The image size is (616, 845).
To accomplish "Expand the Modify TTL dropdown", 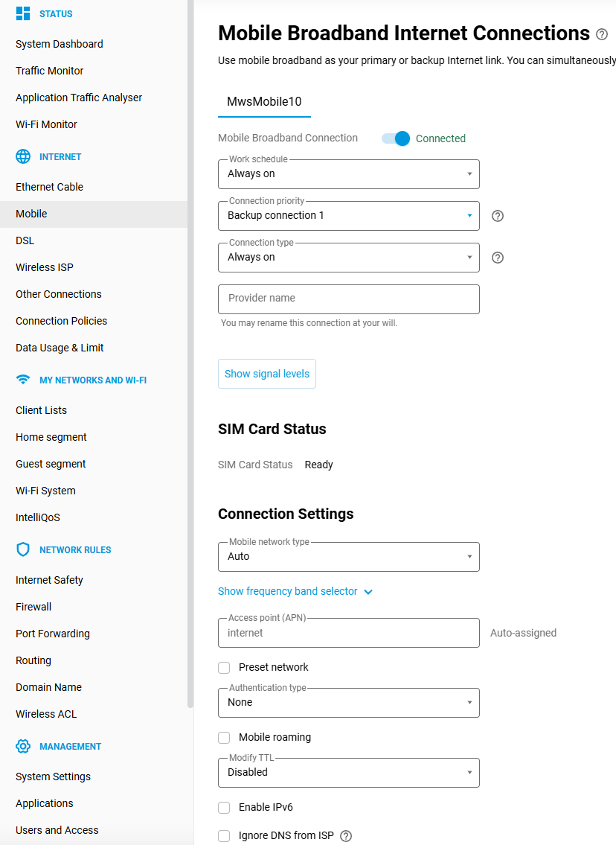I will click(348, 773).
